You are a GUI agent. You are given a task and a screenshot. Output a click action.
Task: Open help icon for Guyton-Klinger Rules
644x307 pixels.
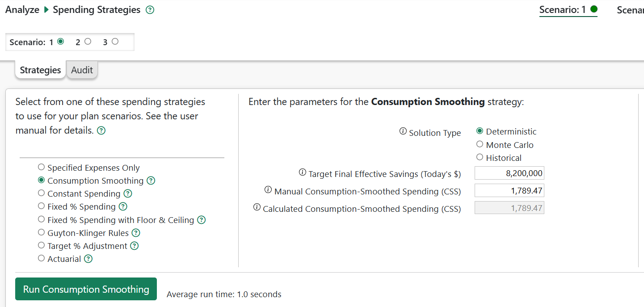coord(136,233)
